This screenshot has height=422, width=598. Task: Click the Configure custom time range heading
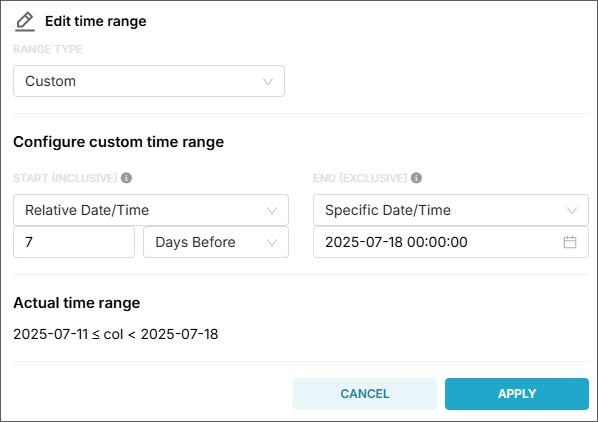119,142
